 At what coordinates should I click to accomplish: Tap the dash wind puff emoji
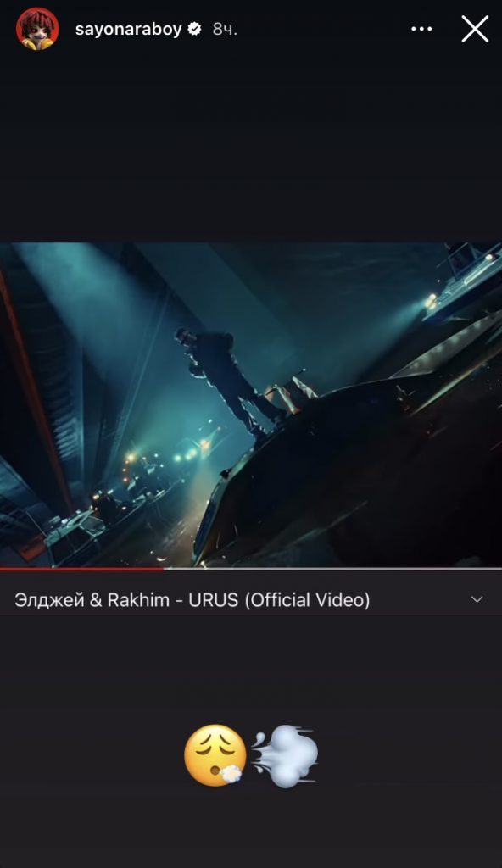[286, 755]
